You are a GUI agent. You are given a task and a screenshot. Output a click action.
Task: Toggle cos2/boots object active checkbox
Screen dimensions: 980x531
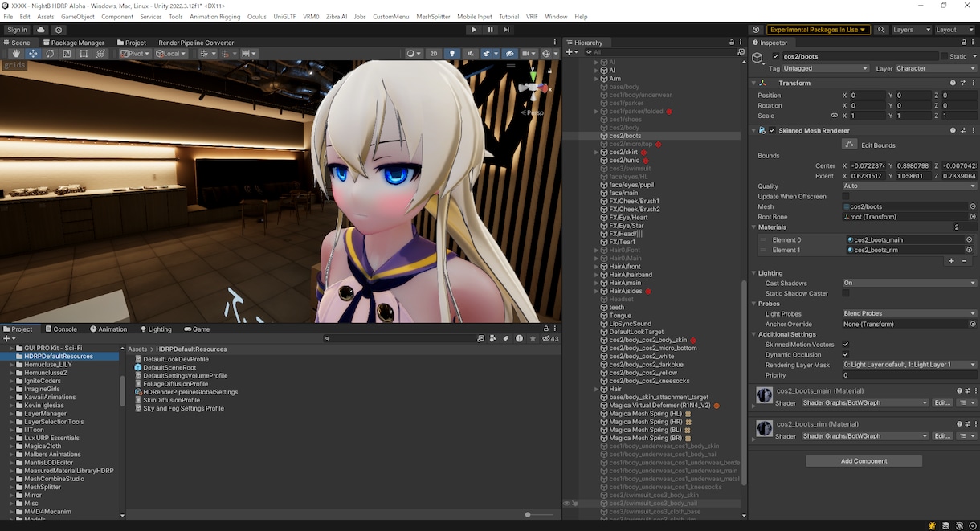click(775, 57)
